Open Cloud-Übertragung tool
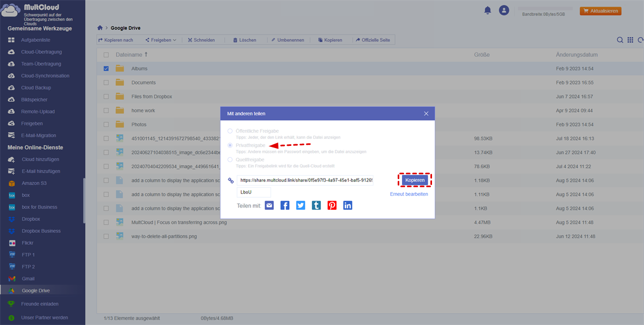644x325 pixels. 42,52
